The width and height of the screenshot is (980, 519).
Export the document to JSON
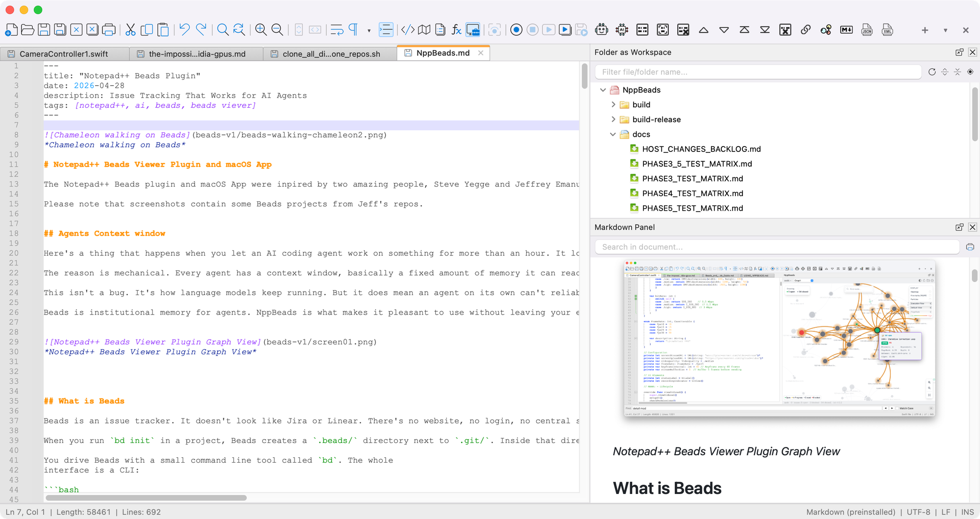coord(867,30)
